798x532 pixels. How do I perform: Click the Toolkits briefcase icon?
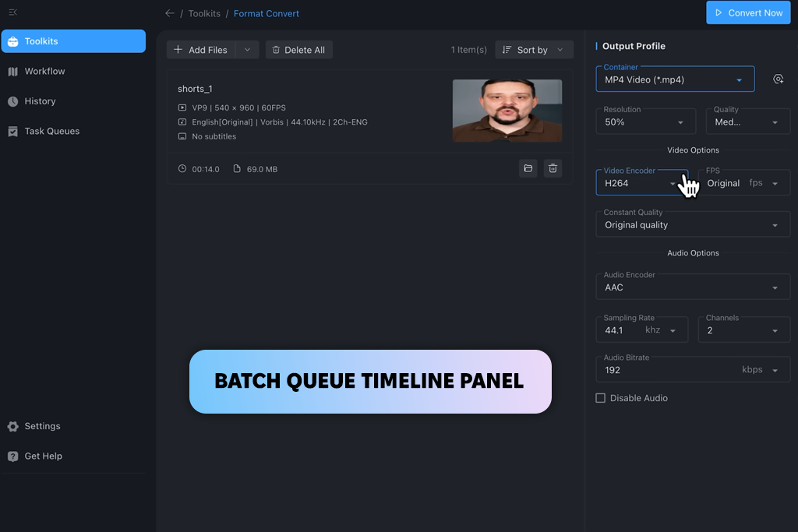click(13, 42)
